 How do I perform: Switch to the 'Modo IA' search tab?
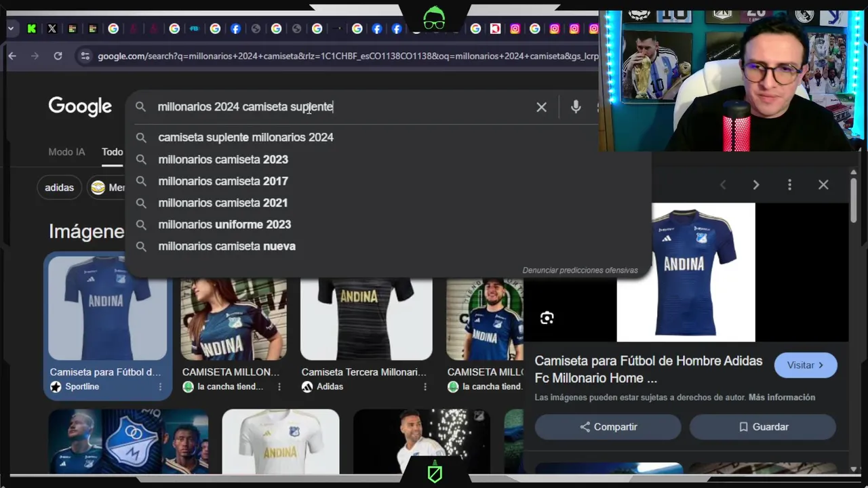coord(66,152)
